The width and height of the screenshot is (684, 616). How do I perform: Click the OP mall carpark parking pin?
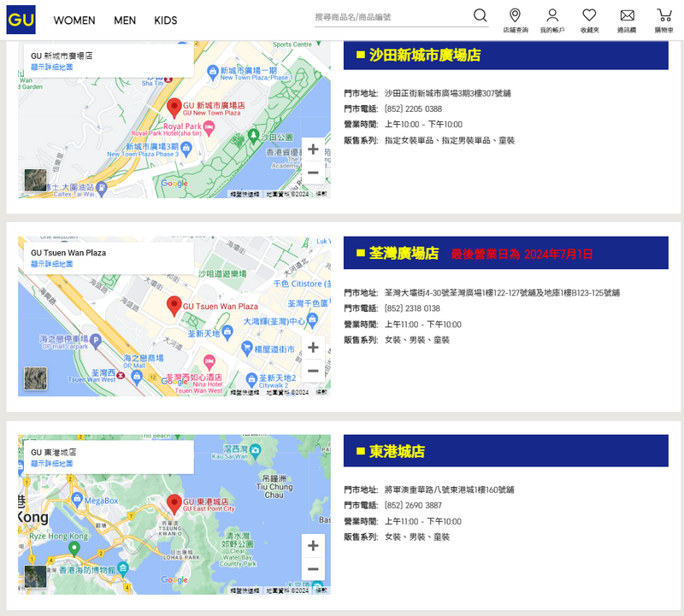pos(96,341)
